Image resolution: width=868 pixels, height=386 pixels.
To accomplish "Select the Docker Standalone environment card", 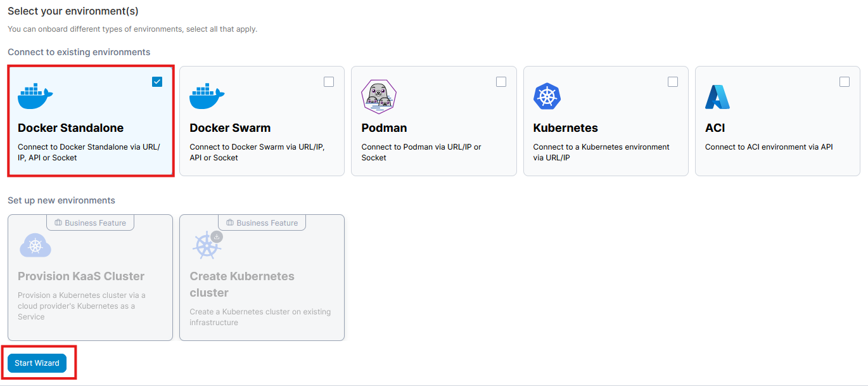I will 90,120.
